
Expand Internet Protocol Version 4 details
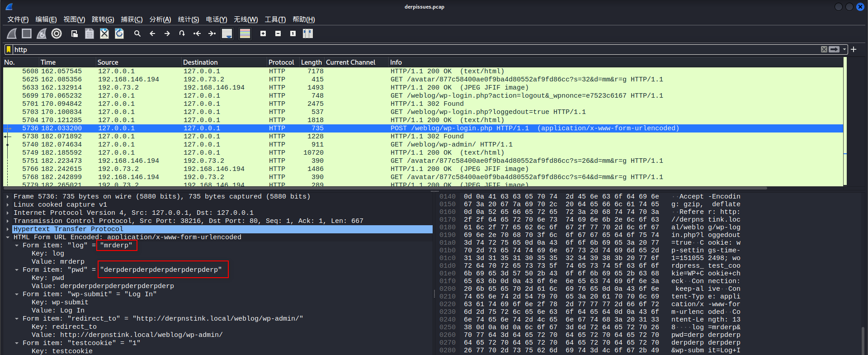(x=8, y=213)
